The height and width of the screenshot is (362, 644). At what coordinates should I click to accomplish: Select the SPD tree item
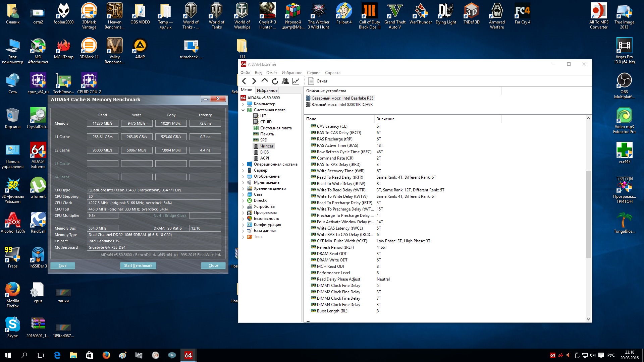[264, 140]
